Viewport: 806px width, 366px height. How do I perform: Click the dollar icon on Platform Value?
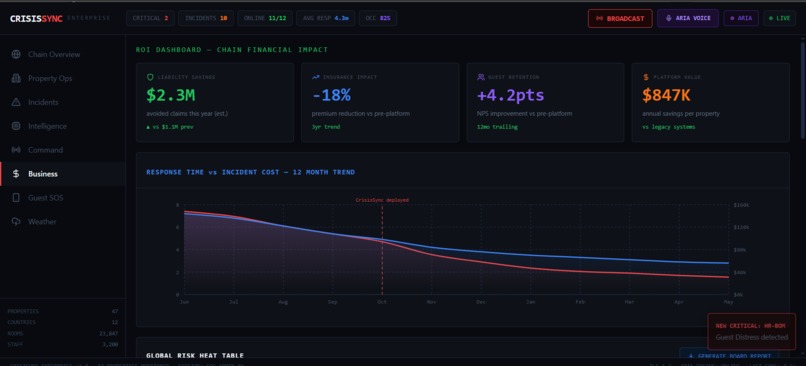point(646,77)
